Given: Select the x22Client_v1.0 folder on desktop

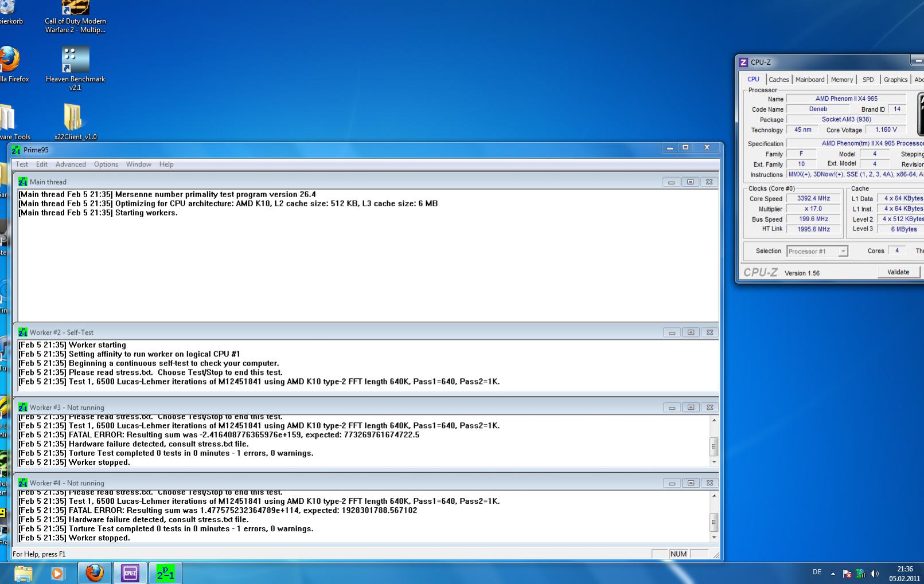Looking at the screenshot, I should pos(75,121).
